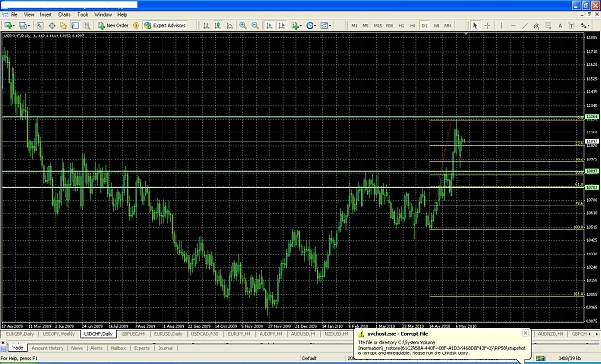Switch to EURGBP,Daily chart tab
This screenshot has width=601, height=364.
(x=19, y=334)
